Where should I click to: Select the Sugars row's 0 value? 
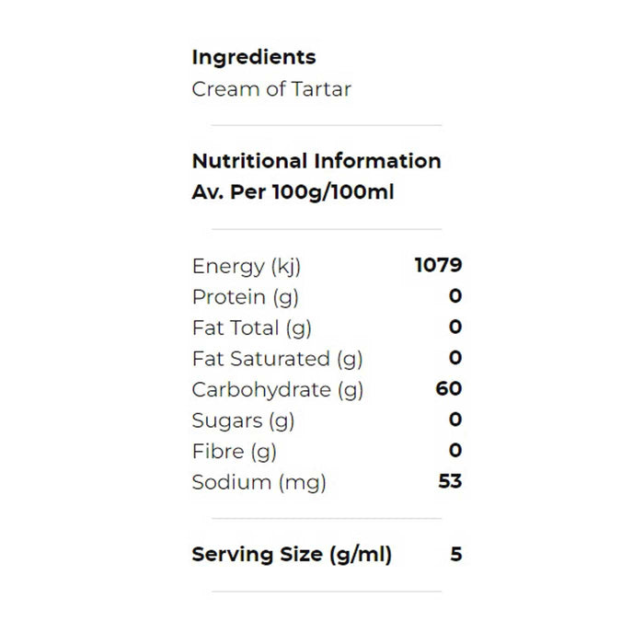coord(455,420)
